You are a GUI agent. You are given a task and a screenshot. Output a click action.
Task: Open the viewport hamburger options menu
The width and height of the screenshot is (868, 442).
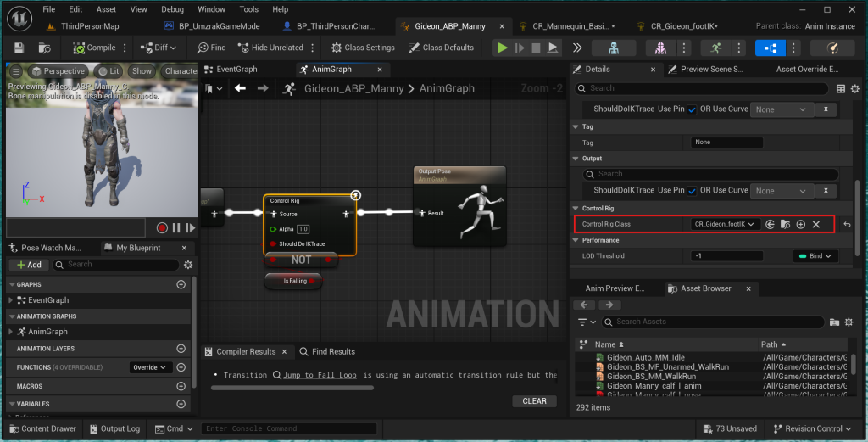(x=16, y=71)
